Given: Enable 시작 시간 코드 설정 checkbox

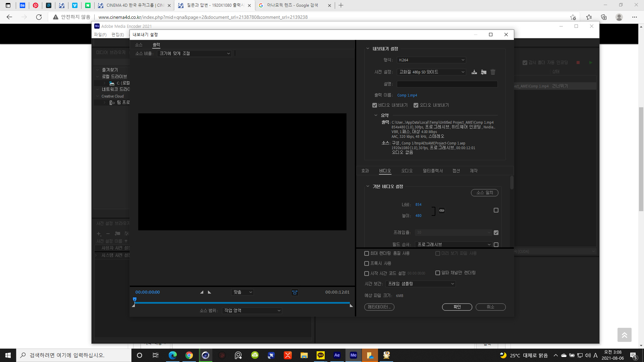Looking at the screenshot, I should tap(367, 274).
